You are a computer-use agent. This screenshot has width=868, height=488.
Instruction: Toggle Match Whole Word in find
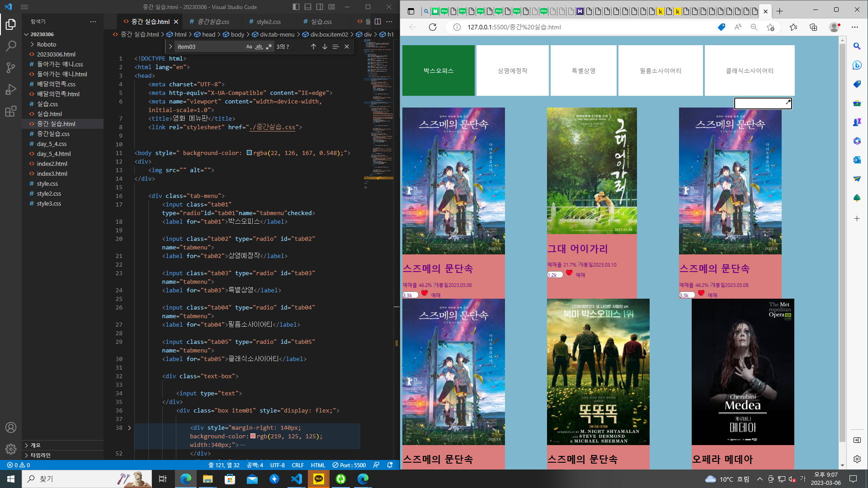pos(259,47)
